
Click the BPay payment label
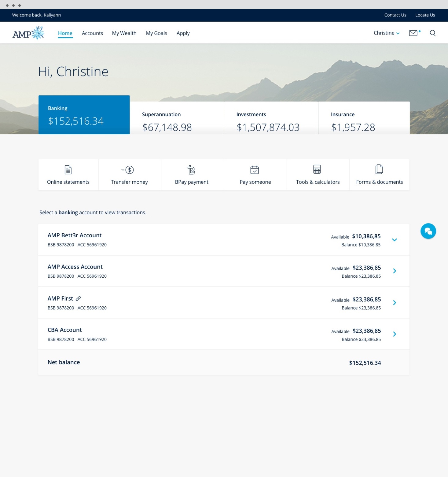pos(192,182)
